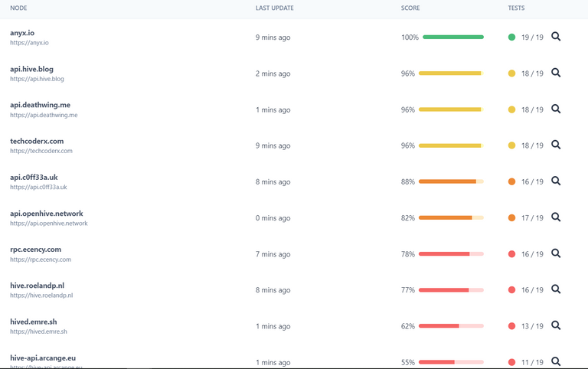The width and height of the screenshot is (588, 369).
Task: Click the TESTS column header
Action: tap(516, 8)
